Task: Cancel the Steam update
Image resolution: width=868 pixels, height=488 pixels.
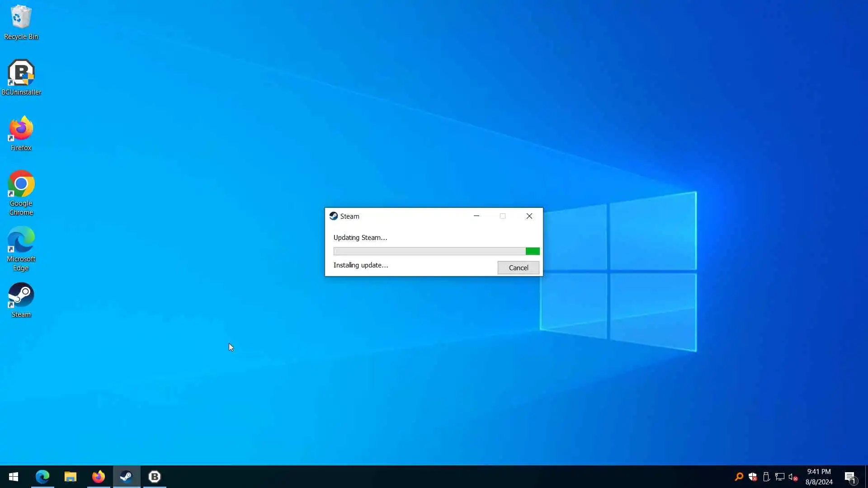Action: (518, 267)
